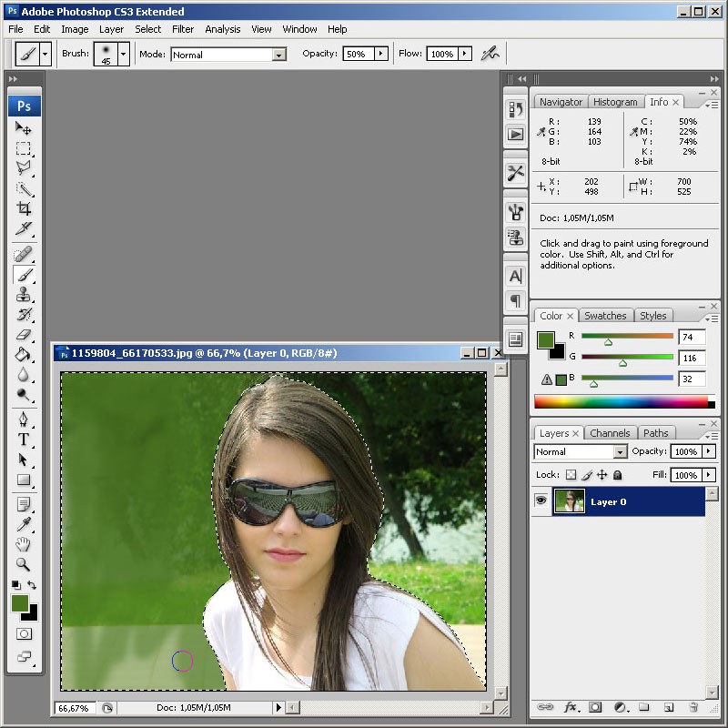Click the G value field 116
This screenshot has height=728, width=728.
coord(692,358)
